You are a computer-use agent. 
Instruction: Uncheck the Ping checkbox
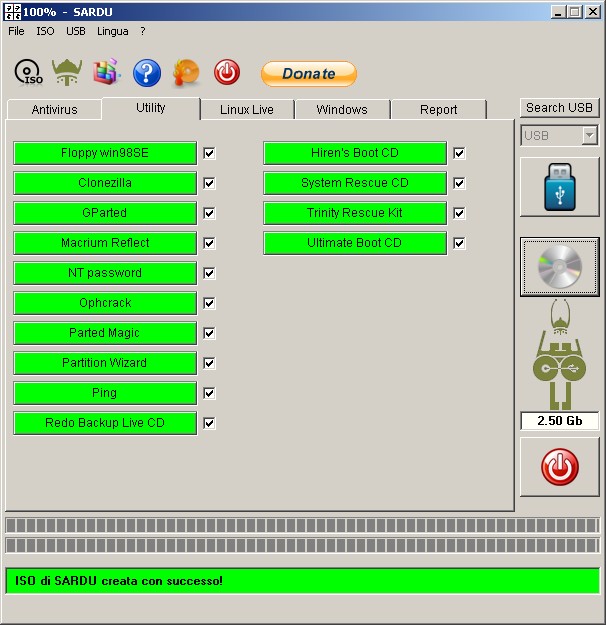click(209, 393)
